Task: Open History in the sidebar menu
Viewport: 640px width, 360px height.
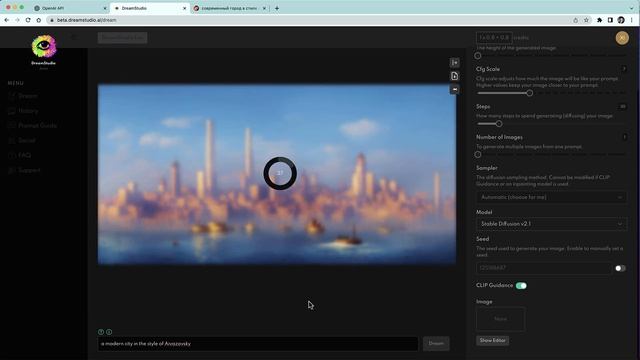Action: click(28, 111)
